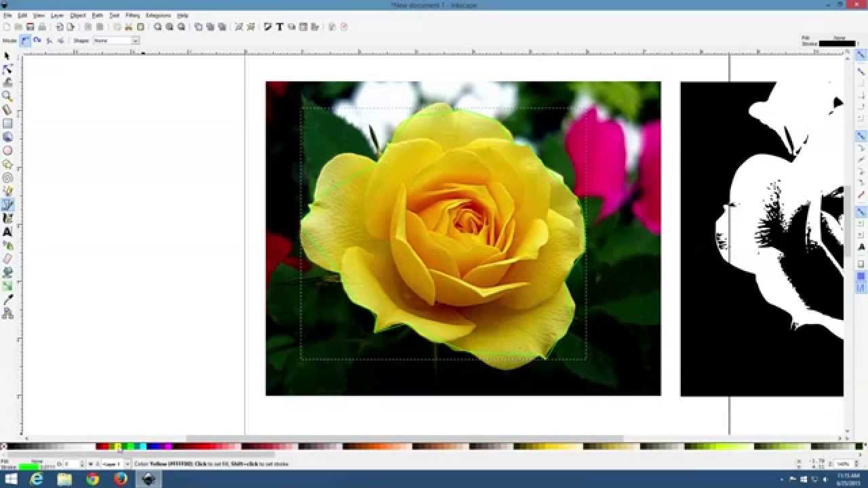Select the Selector arrow tool
This screenshot has width=868, height=488.
[7, 56]
